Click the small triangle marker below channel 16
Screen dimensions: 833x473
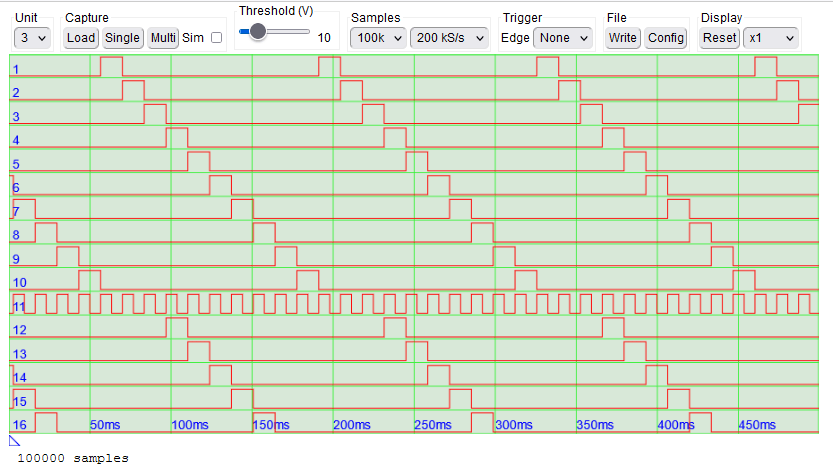pos(15,439)
